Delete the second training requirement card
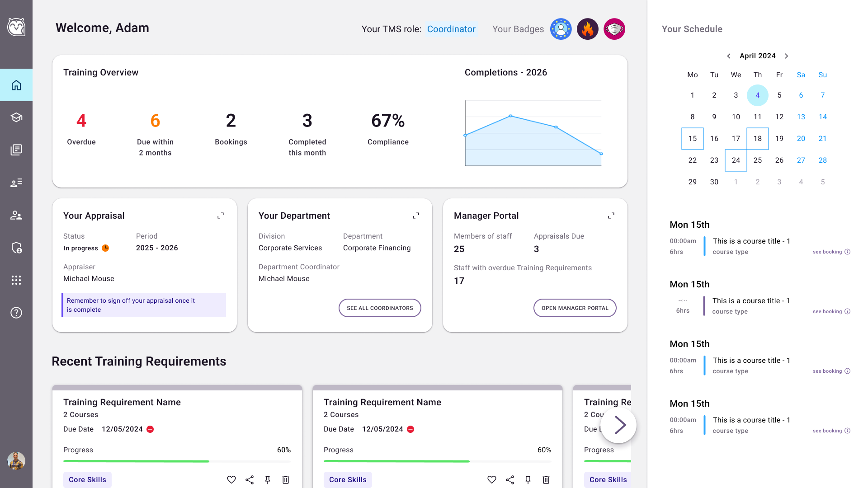Image resolution: width=868 pixels, height=488 pixels. (x=546, y=480)
